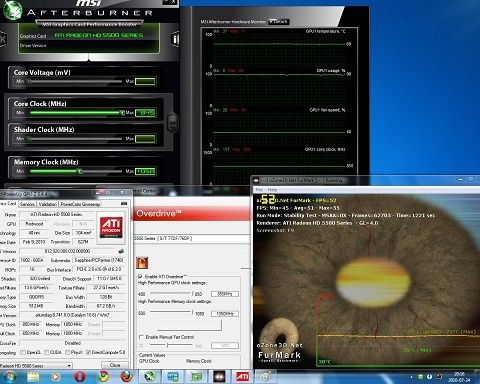Open the Windows Start button

click(x=9, y=377)
